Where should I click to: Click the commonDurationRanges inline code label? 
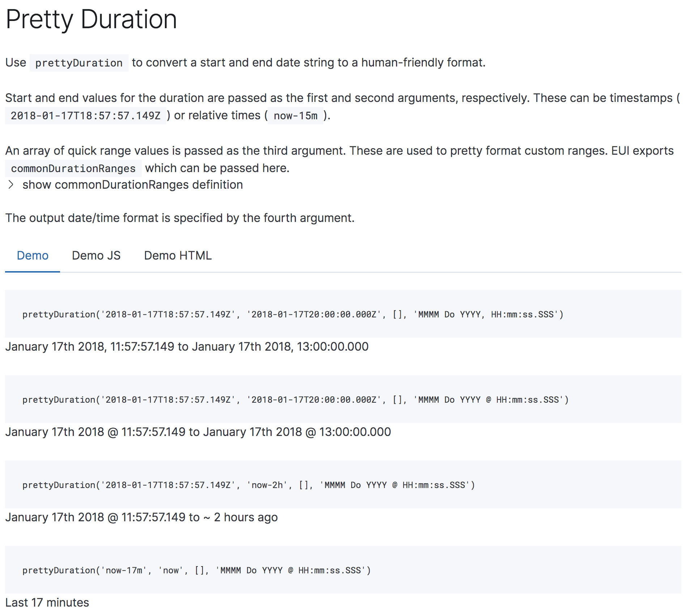[x=73, y=168]
